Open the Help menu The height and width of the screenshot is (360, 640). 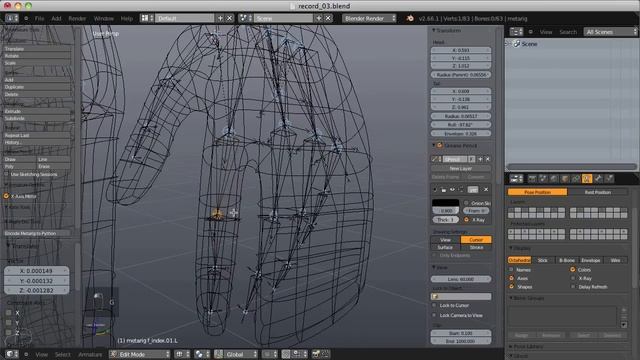pos(127,18)
